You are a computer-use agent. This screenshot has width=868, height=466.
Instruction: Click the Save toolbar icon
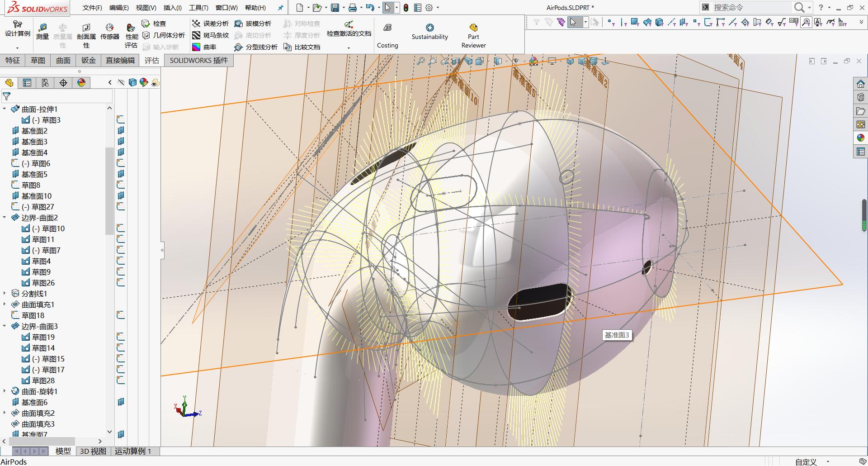click(335, 8)
